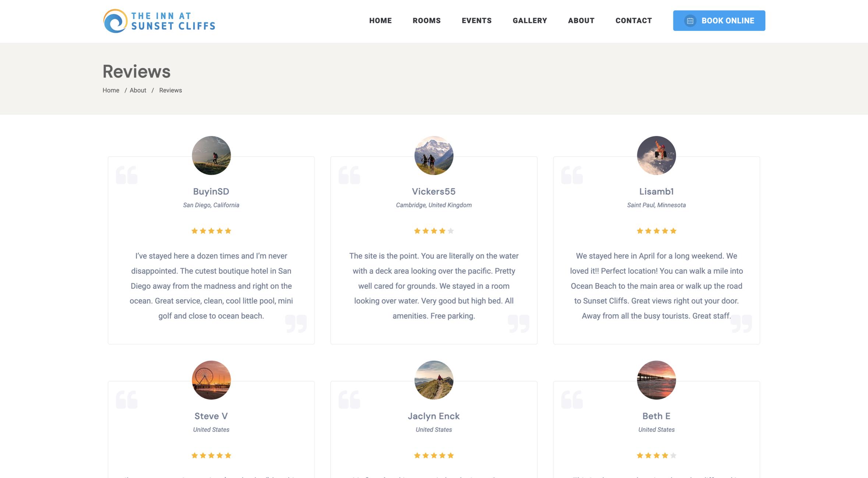Screen dimensions: 868x478
Task: Navigate to the Contact page
Action: [x=634, y=21]
